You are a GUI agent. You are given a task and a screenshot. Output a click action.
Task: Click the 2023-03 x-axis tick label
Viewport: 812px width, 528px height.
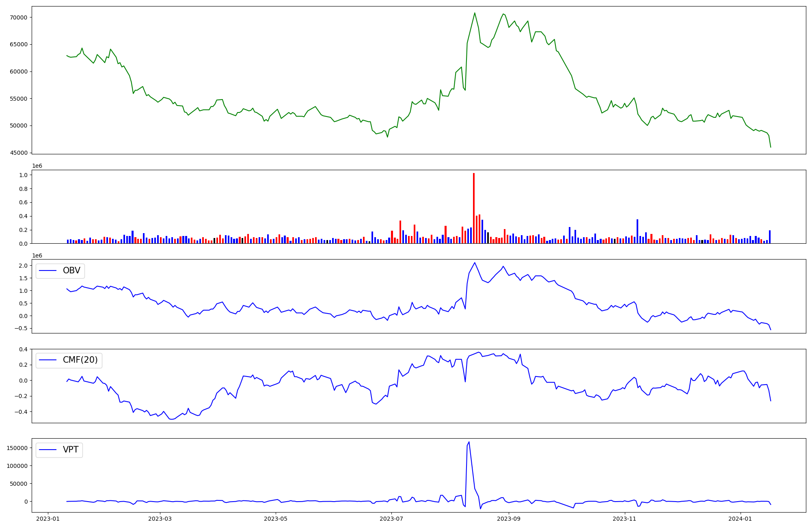[x=160, y=518]
